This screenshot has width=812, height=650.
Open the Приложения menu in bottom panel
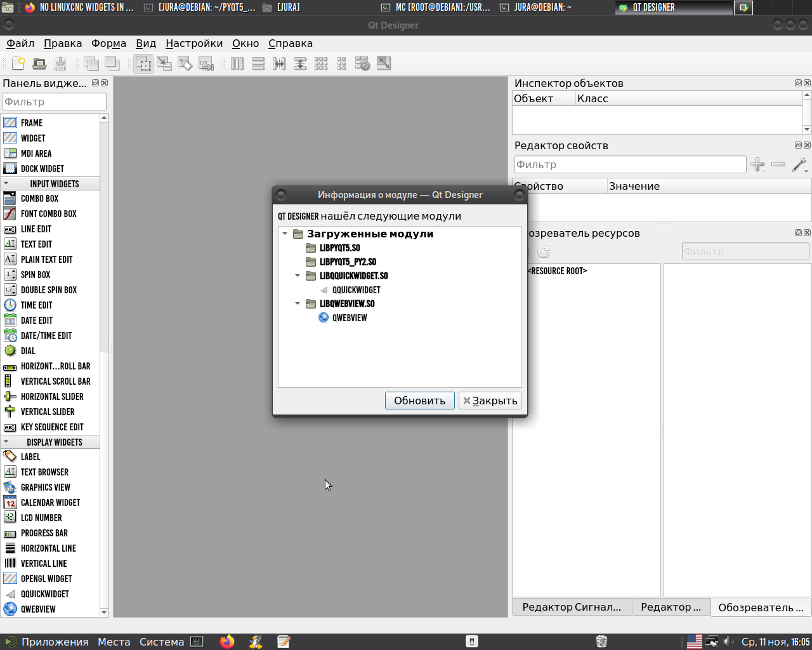click(x=55, y=642)
